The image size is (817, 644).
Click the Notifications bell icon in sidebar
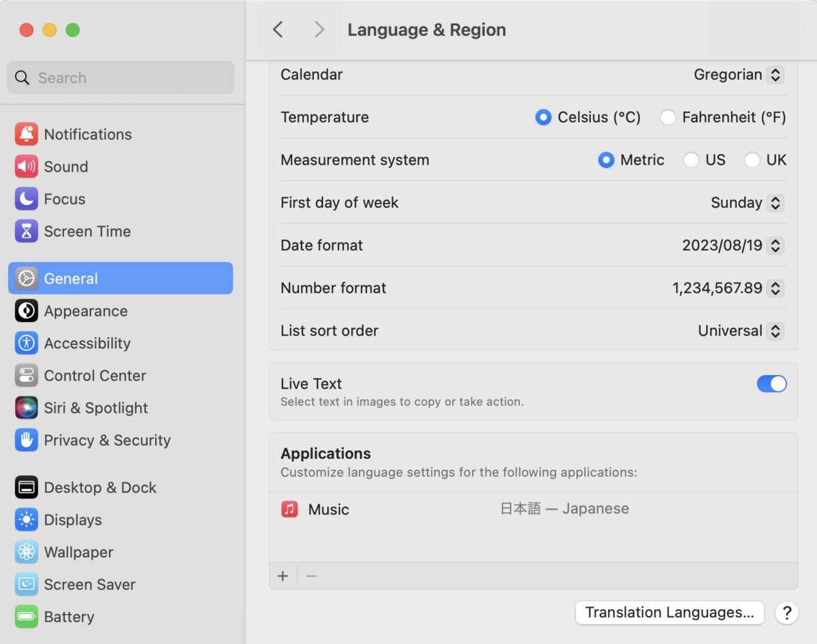click(27, 134)
